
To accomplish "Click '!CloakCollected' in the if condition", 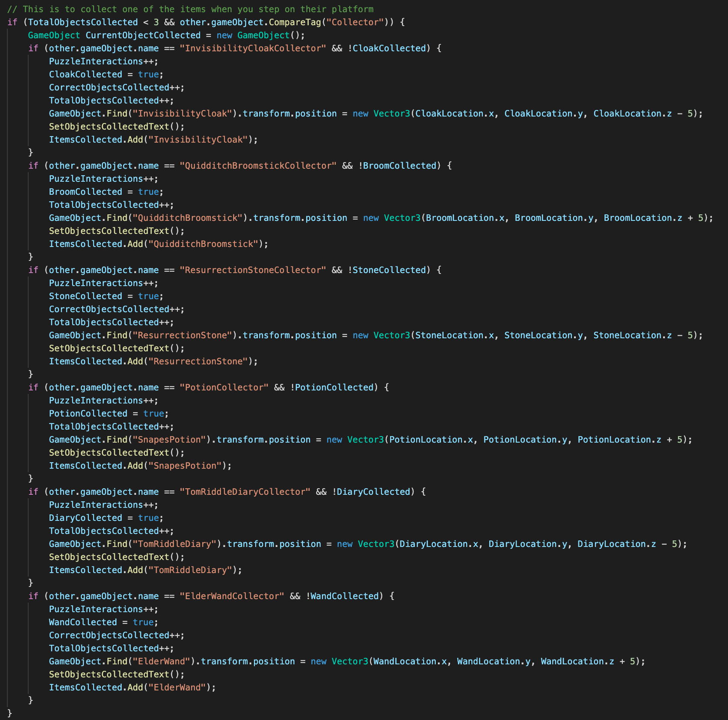I will 387,48.
